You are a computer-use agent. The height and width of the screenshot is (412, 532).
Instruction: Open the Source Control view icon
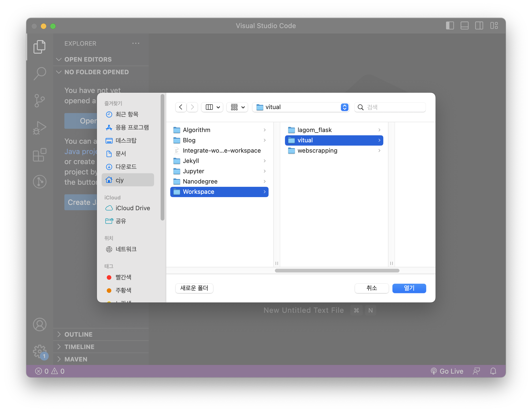pos(40,100)
